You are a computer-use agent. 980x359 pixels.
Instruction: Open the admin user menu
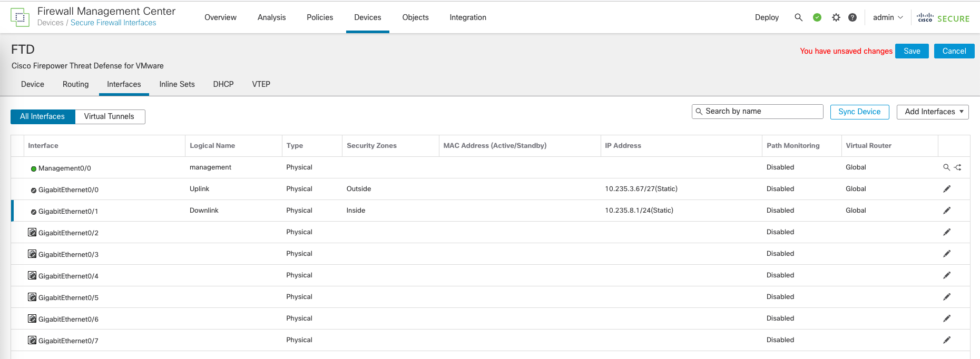887,17
